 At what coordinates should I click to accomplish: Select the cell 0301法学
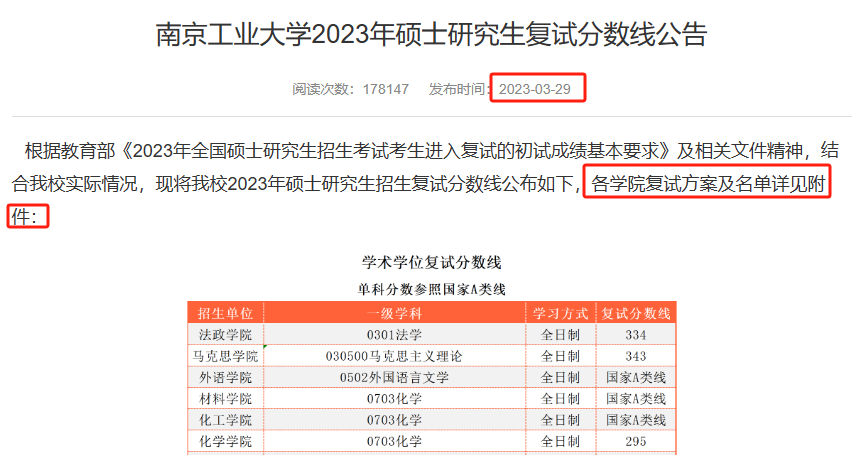click(394, 335)
